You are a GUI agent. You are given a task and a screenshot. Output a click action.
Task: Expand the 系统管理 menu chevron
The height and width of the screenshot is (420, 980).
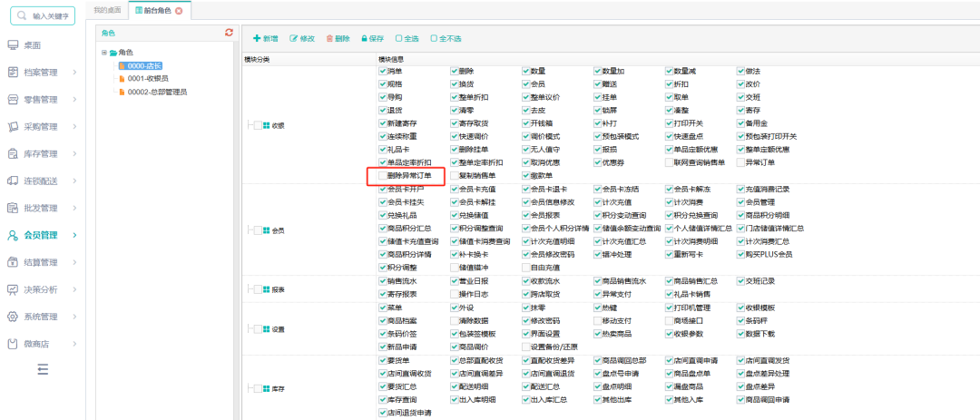pyautogui.click(x=74, y=317)
